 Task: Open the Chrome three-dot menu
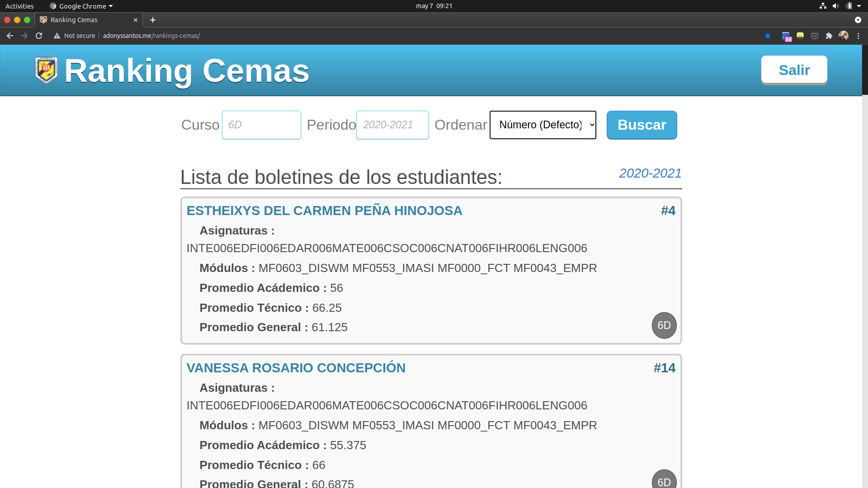(858, 36)
